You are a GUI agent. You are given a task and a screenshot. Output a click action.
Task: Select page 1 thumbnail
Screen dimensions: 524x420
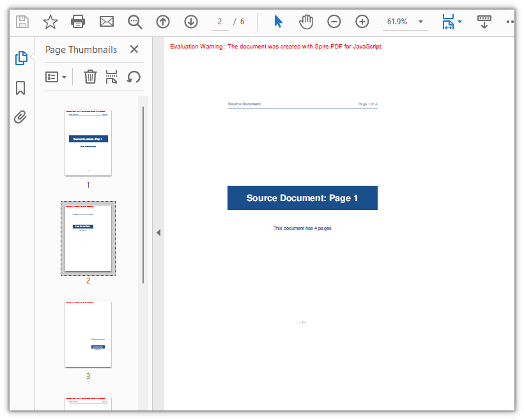[x=88, y=142]
